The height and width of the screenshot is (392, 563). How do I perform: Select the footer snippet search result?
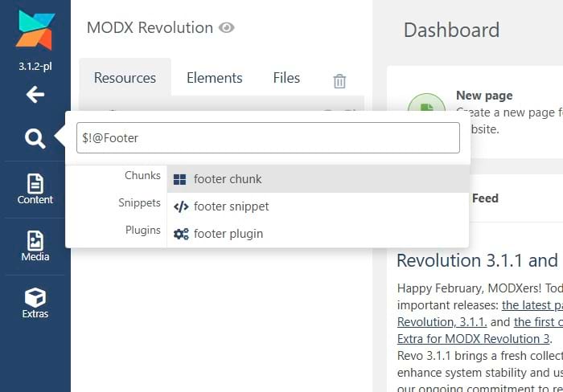318,206
